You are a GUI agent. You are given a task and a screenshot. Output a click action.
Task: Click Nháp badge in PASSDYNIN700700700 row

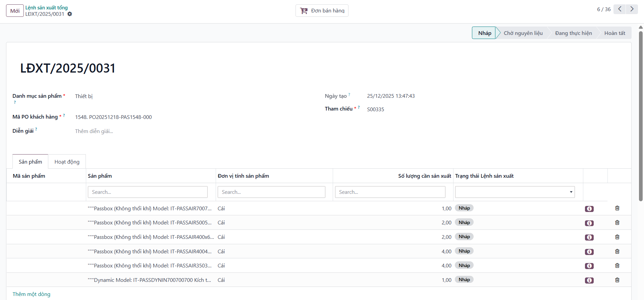pyautogui.click(x=464, y=280)
